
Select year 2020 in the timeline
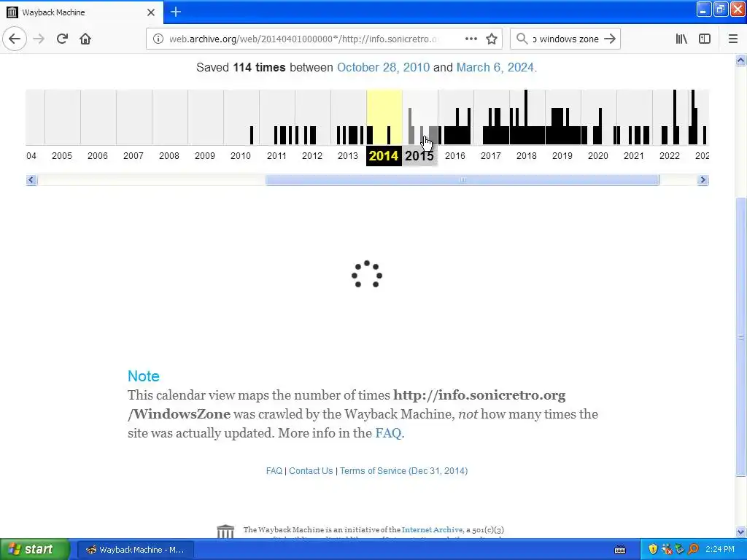598,156
